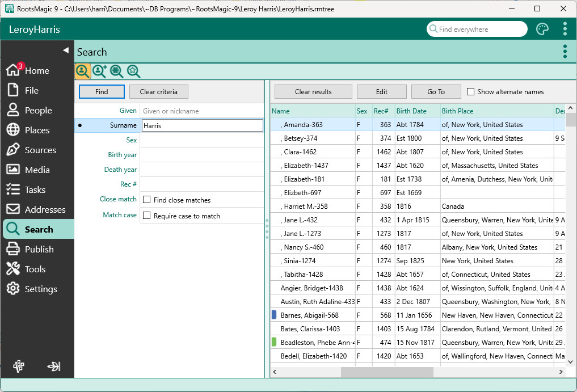Sort results by Birth Date column header
The width and height of the screenshot is (577, 392).
click(x=411, y=111)
